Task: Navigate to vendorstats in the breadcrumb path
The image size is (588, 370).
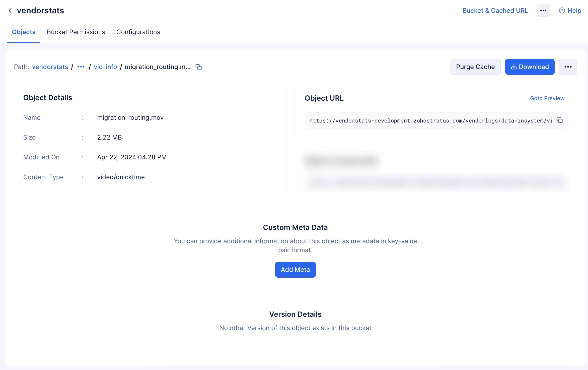Action: click(x=50, y=67)
